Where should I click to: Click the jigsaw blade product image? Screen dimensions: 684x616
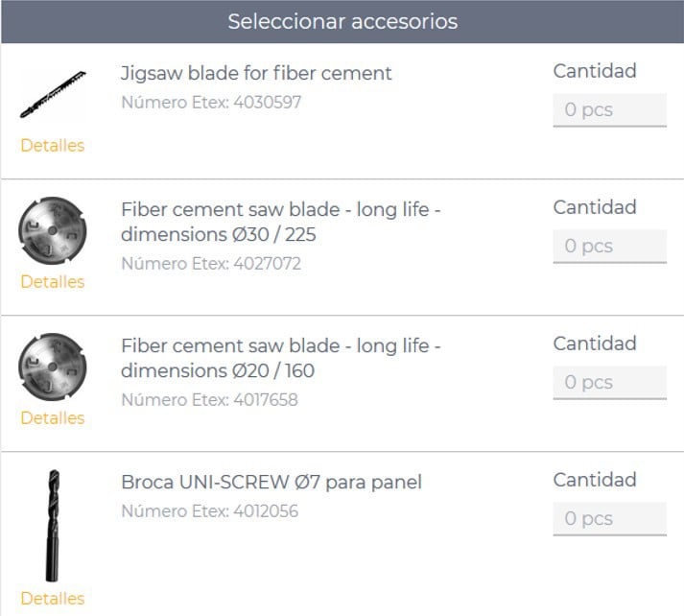pyautogui.click(x=53, y=95)
